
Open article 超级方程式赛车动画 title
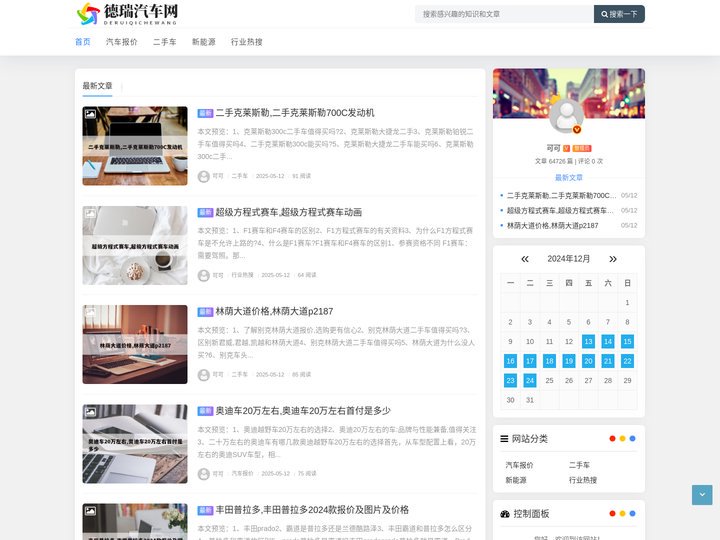(x=288, y=212)
